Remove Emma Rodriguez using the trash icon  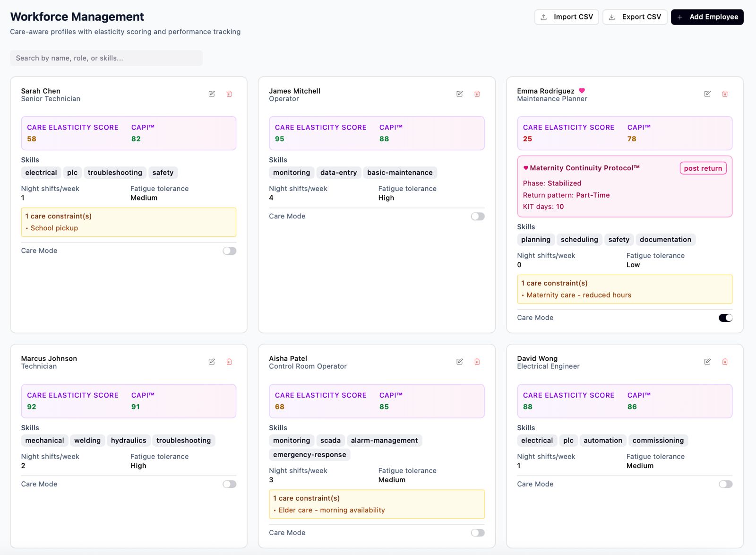[725, 94]
